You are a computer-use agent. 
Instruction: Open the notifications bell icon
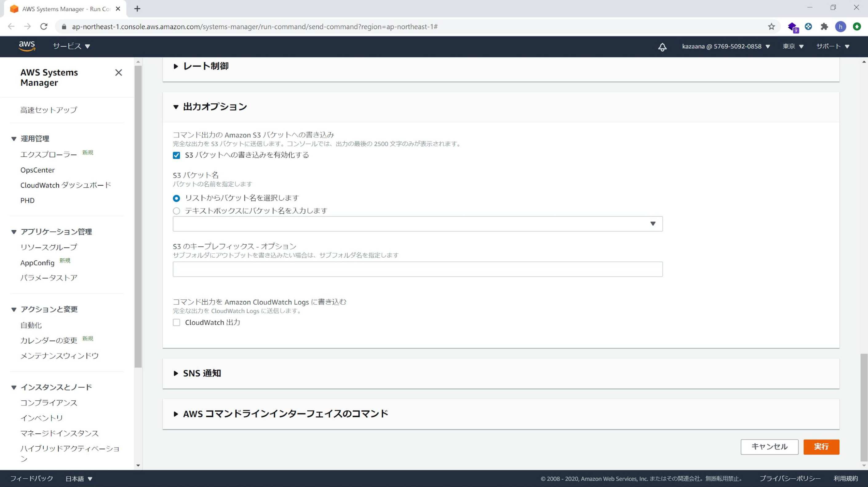pos(662,47)
